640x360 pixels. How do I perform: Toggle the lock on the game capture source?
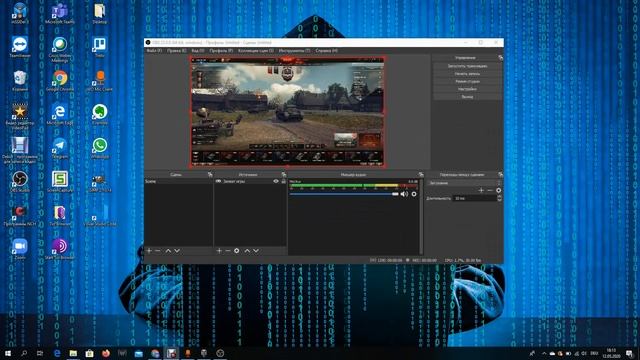coord(284,181)
